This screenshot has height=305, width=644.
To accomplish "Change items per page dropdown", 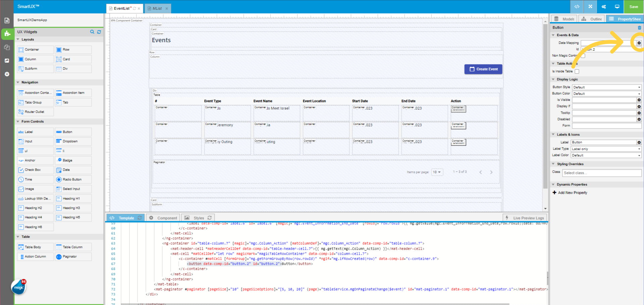I will tap(437, 172).
